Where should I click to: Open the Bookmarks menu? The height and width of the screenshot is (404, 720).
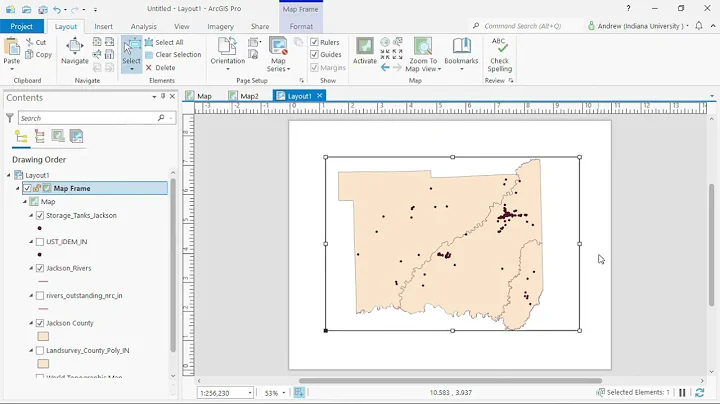pos(461,54)
